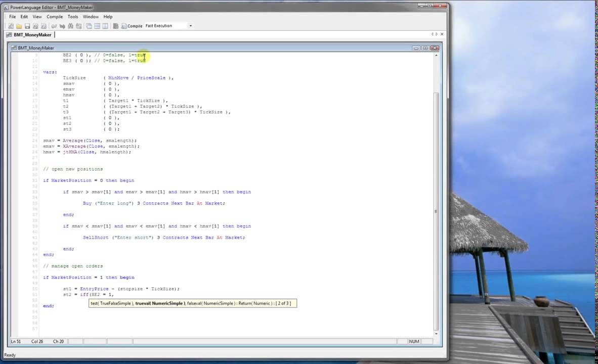Select the BMT_MoneyMaker document tab
This screenshot has height=364, width=598.
coord(29,35)
